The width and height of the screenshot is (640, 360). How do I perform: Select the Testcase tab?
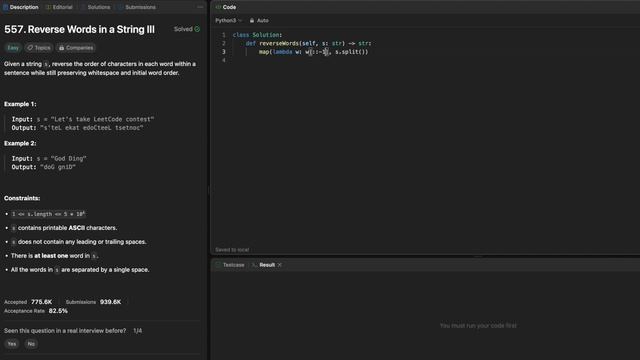(x=230, y=265)
